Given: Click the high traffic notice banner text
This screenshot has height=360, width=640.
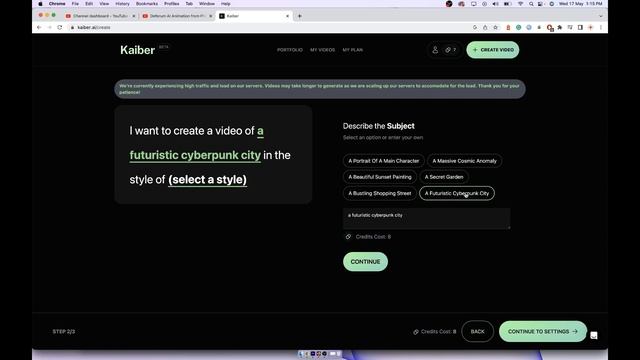Looking at the screenshot, I should [320, 89].
